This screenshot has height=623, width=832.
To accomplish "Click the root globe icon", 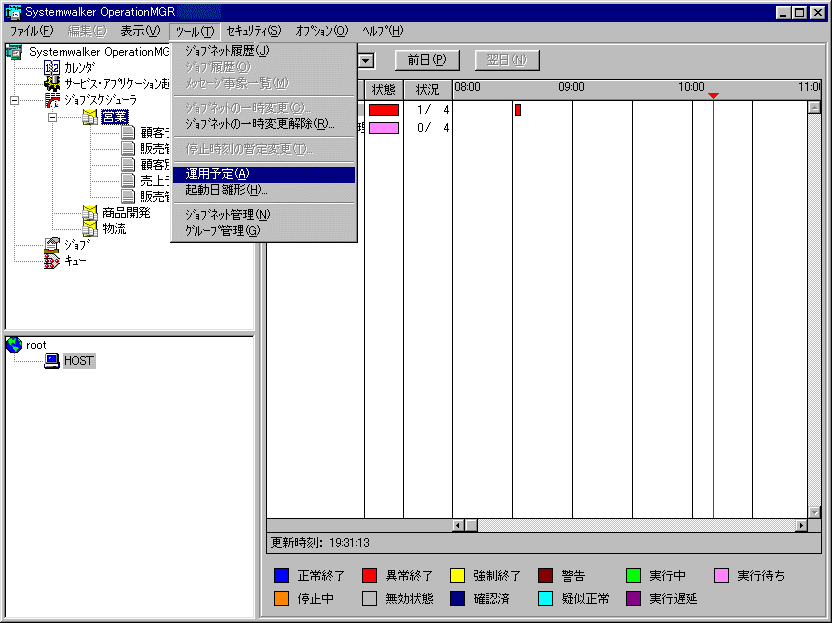I will pyautogui.click(x=14, y=345).
